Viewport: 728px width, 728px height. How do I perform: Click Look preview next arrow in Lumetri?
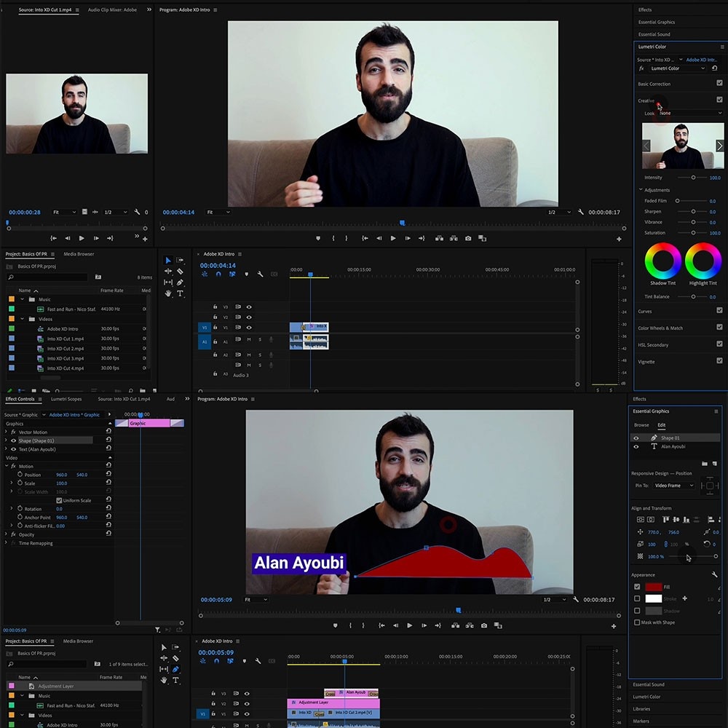click(719, 146)
